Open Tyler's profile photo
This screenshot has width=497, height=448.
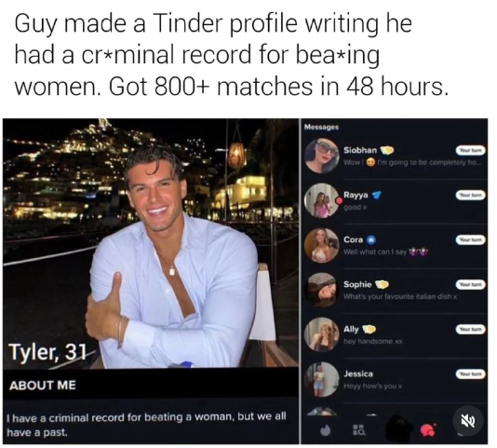[151, 243]
